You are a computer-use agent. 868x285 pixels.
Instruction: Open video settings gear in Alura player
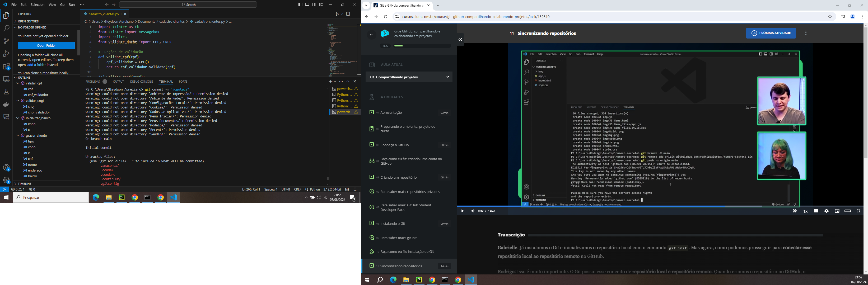click(826, 211)
